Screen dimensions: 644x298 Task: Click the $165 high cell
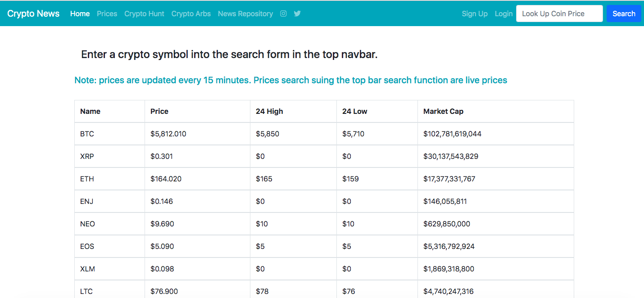click(x=293, y=179)
